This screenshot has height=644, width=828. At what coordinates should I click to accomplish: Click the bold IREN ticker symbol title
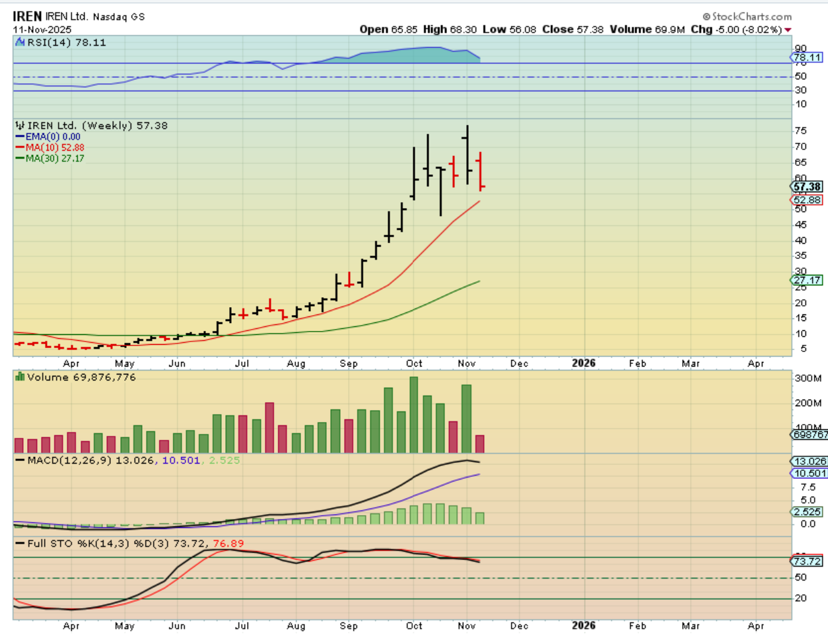(27, 16)
